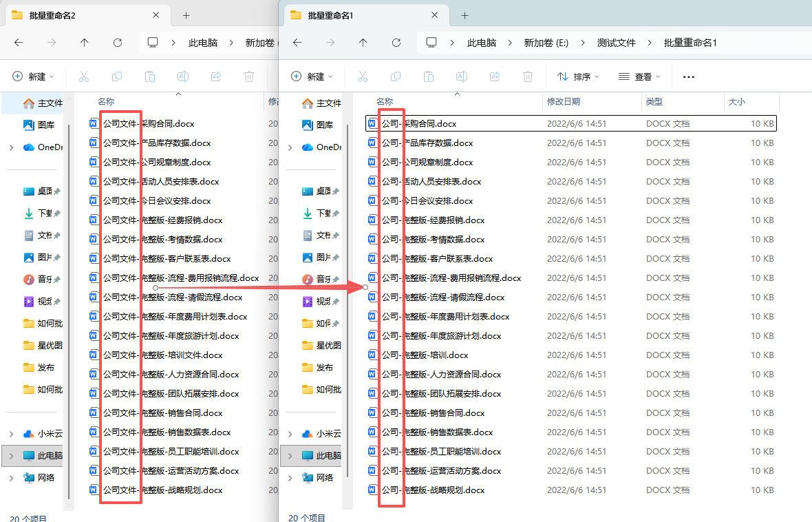The image size is (812, 522).
Task: Select 公司-产品库存数据.docx in 批量重命名1
Action: pyautogui.click(x=570, y=143)
